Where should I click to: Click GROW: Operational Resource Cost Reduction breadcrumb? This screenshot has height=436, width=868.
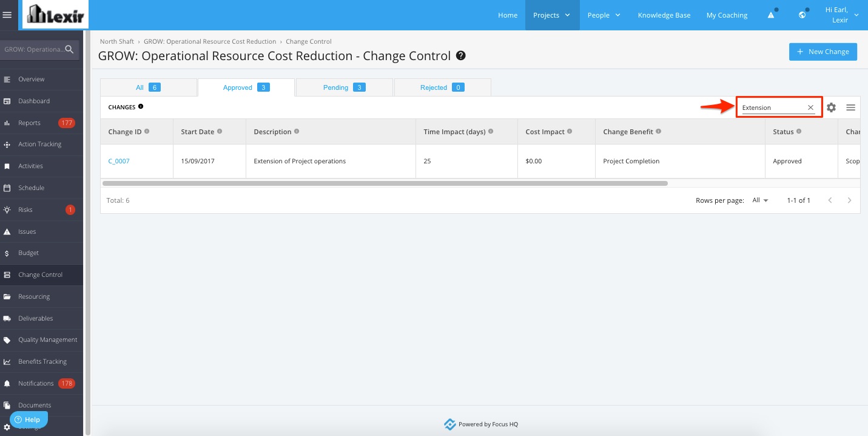click(x=210, y=41)
